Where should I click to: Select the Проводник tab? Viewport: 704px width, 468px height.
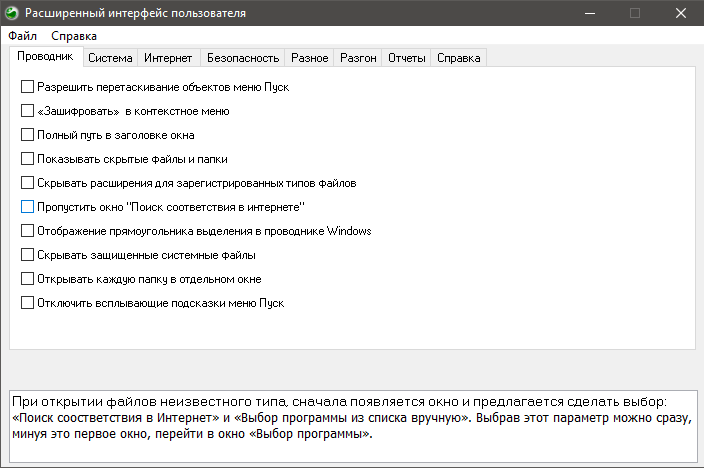(45, 57)
